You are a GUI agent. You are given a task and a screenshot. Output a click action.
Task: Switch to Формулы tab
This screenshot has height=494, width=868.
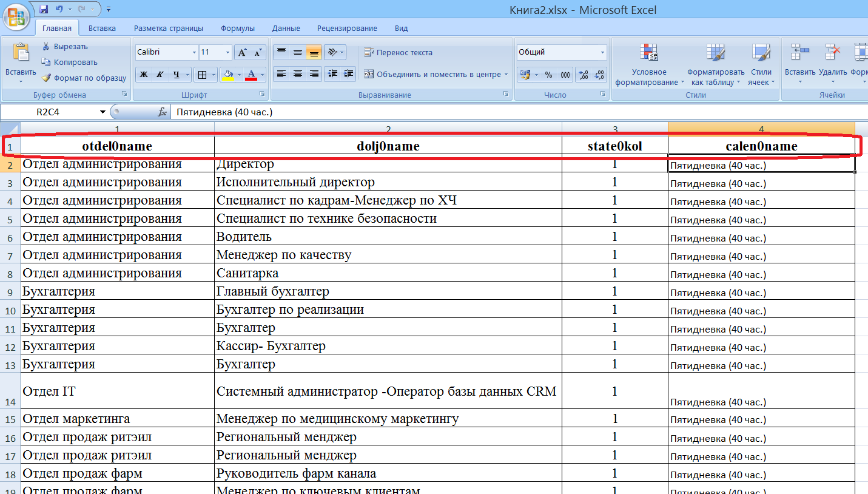point(237,28)
